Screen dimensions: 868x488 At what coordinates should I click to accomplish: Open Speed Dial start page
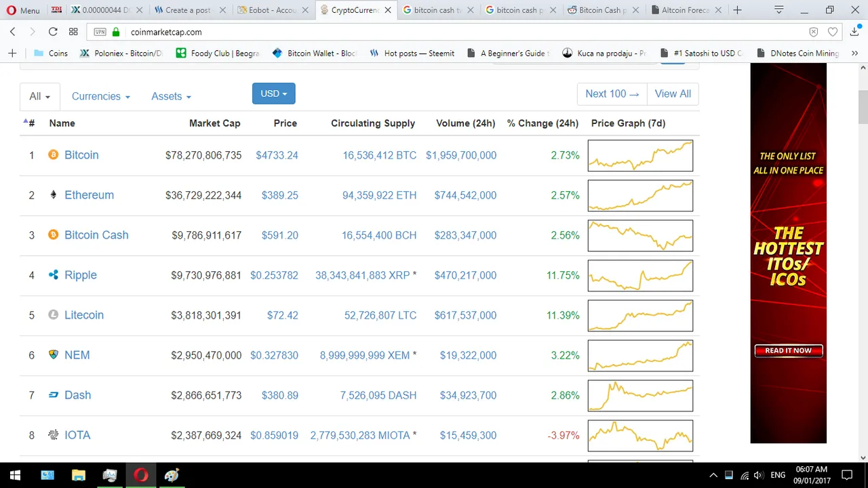(x=73, y=32)
